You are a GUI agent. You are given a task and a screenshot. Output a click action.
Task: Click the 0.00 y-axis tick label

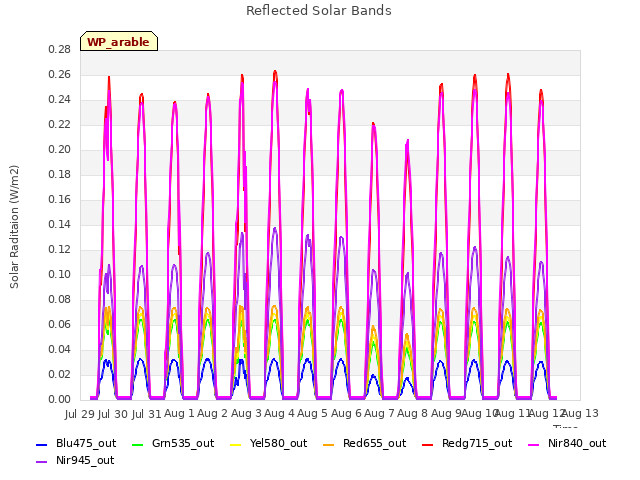[59, 399]
